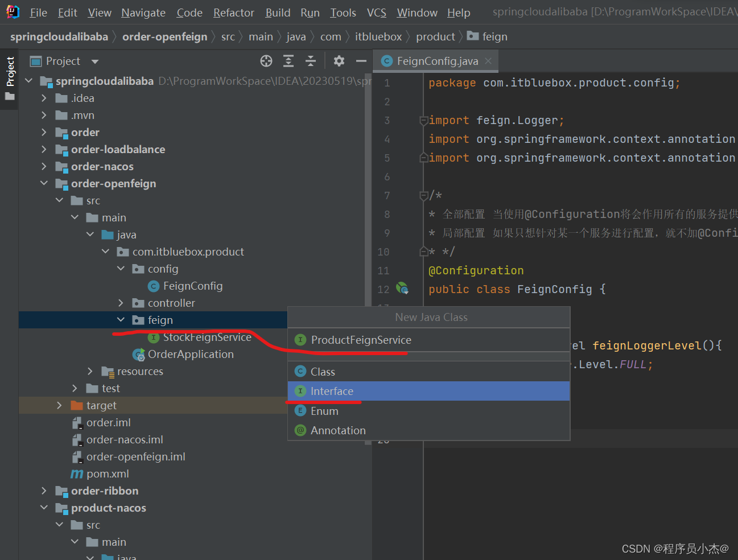Click the resources folder icon
Viewport: 738px width, 560px height.
(108, 372)
